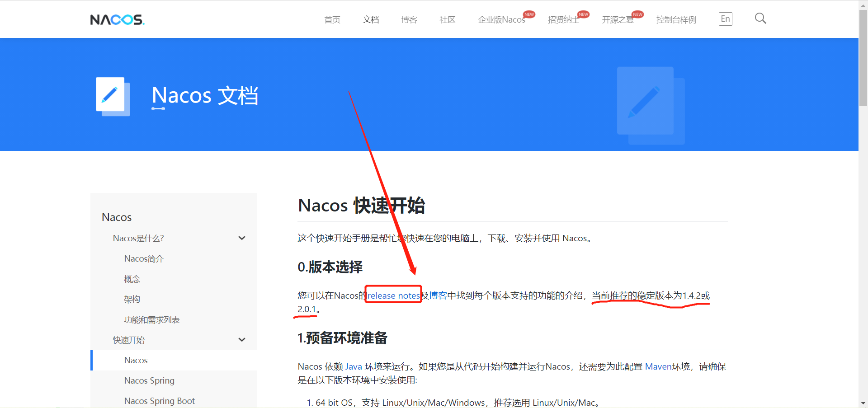This screenshot has height=408, width=868.
Task: Click the 0.版本选择 heading
Action: [330, 267]
